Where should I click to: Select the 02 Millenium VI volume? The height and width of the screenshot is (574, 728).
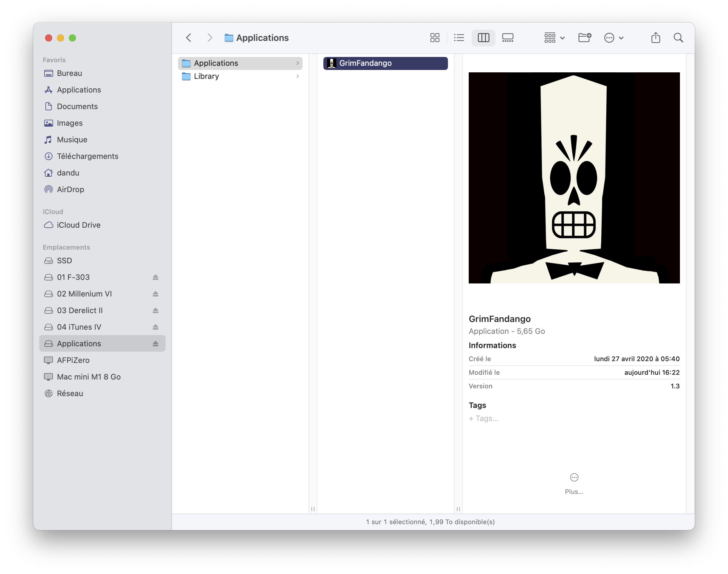point(102,294)
